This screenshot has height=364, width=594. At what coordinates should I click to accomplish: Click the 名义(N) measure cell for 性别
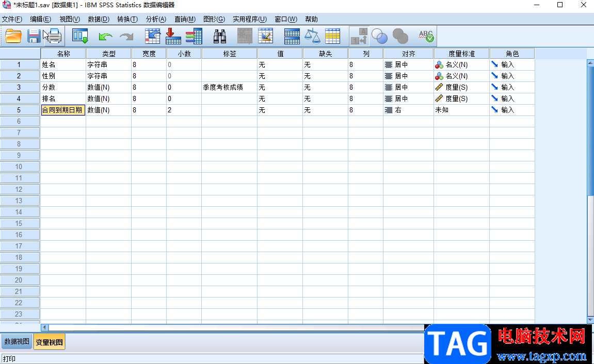(462, 76)
